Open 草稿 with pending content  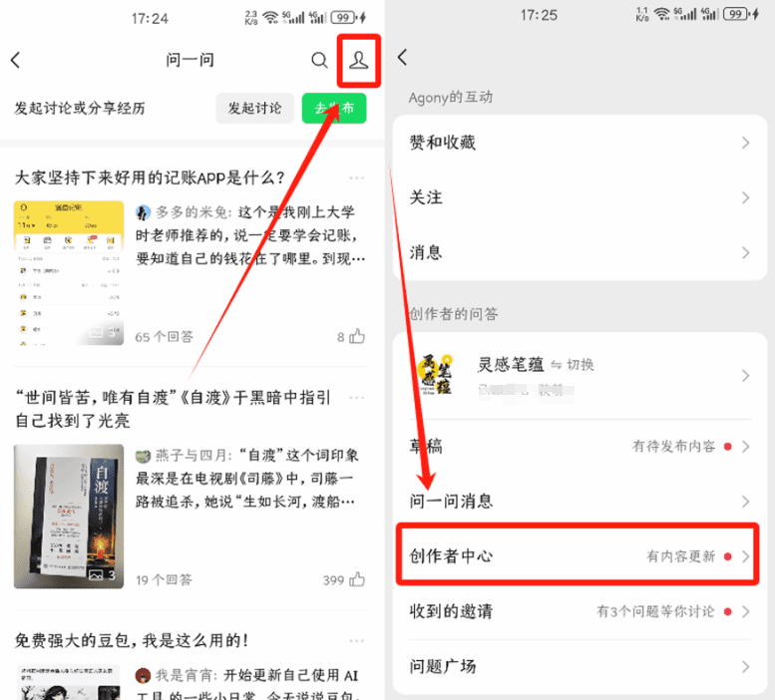(580, 447)
